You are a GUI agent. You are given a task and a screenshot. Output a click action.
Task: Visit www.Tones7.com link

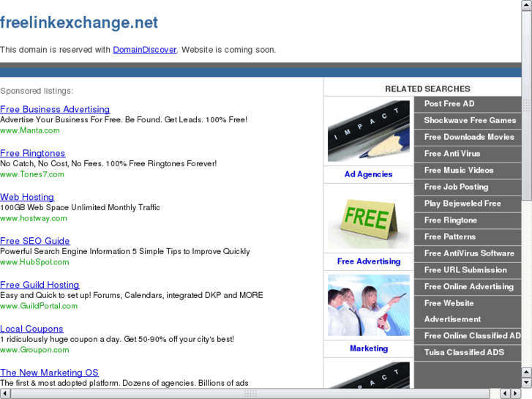click(x=32, y=174)
